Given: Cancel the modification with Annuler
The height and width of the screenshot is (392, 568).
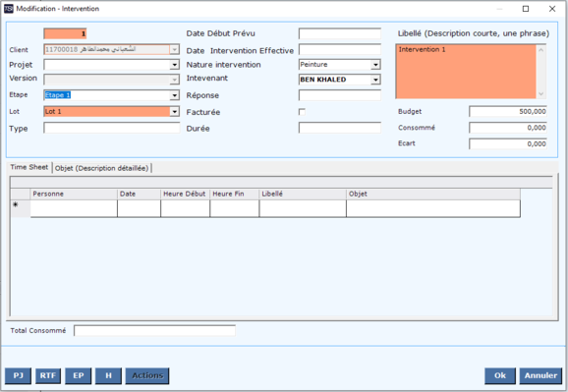Looking at the screenshot, I should click(540, 375).
